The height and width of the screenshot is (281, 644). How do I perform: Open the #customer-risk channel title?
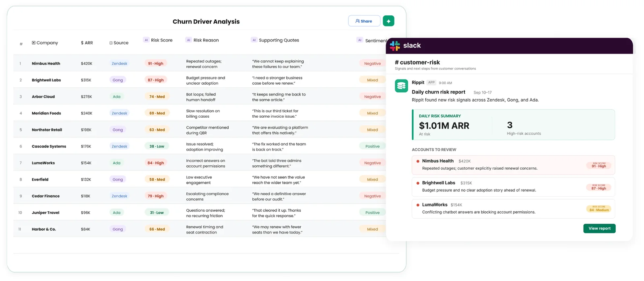(x=417, y=62)
